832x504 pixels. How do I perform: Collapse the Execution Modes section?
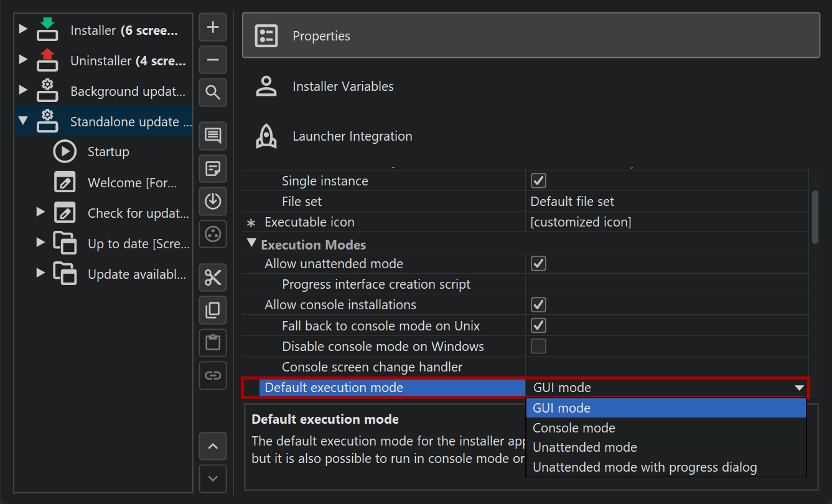coord(251,243)
